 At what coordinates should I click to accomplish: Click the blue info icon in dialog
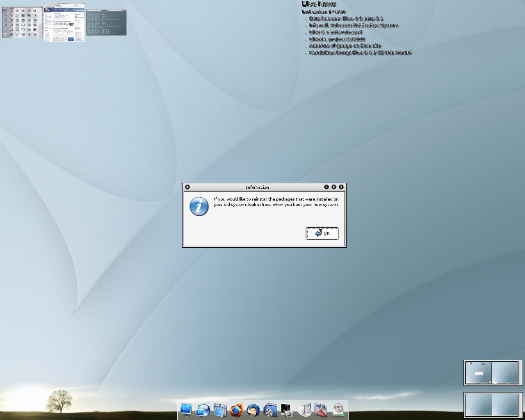pos(199,206)
